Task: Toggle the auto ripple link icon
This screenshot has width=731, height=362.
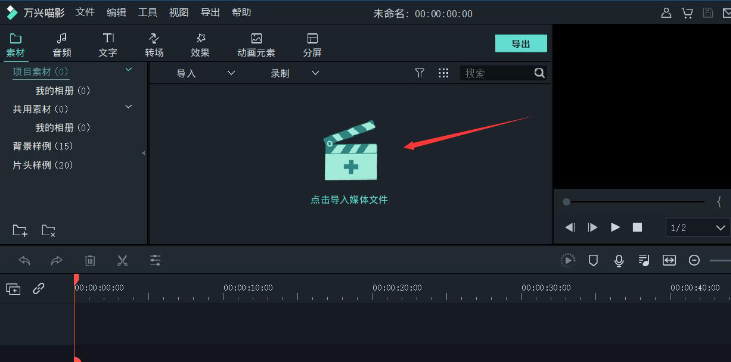Action: (x=38, y=289)
